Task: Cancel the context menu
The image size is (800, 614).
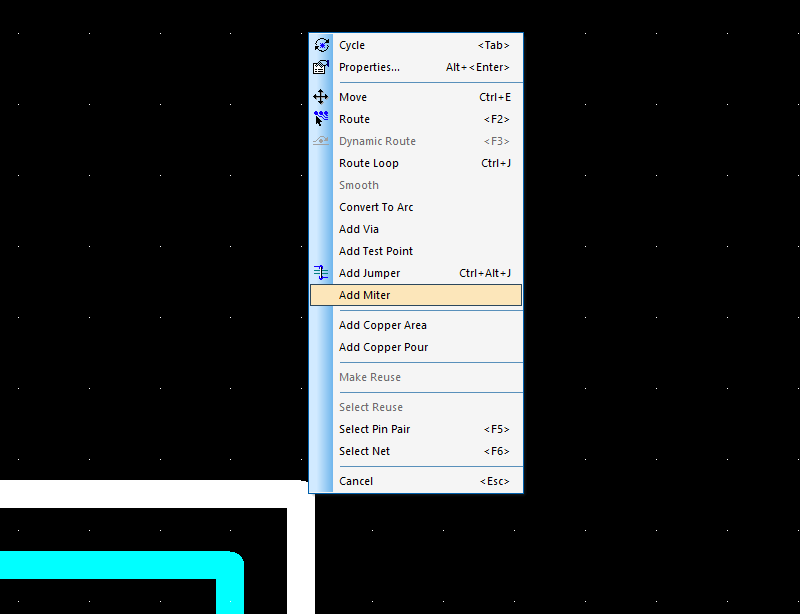Action: click(356, 481)
